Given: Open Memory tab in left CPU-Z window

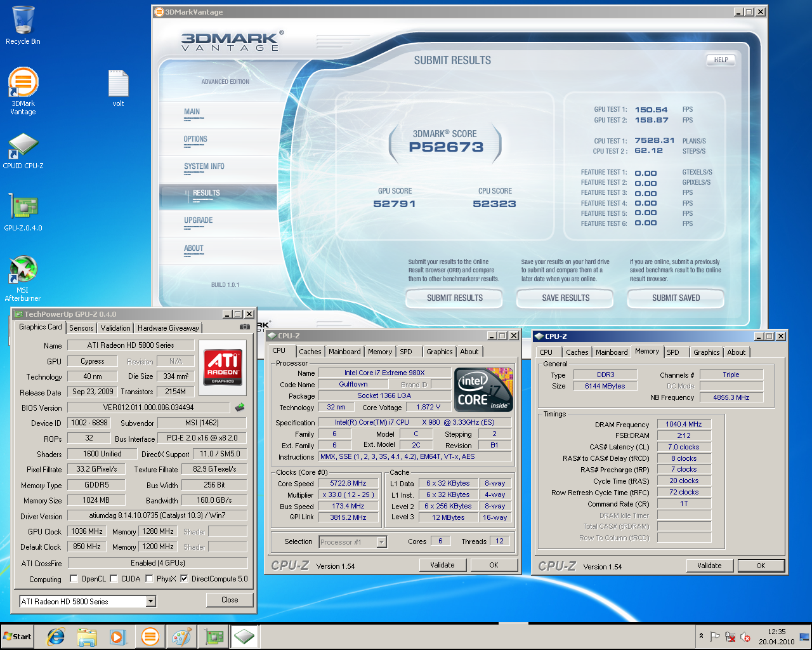Looking at the screenshot, I should click(x=380, y=352).
